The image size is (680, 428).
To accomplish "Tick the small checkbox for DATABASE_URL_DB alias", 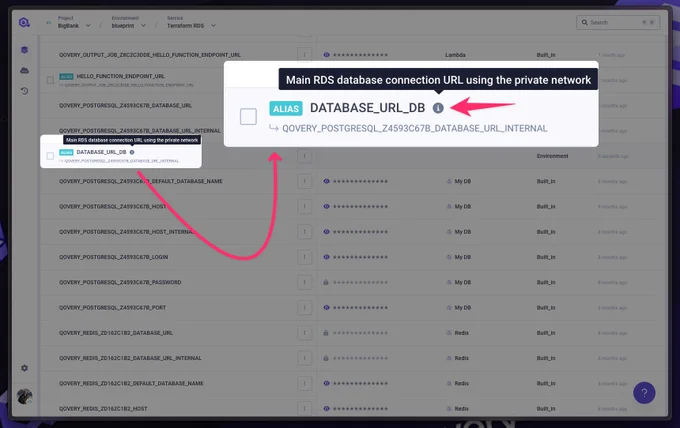I will 50,156.
